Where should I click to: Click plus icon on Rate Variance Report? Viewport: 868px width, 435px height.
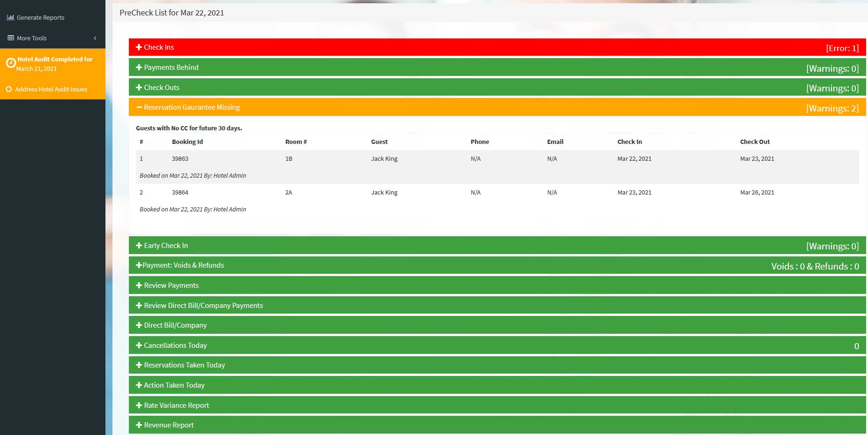coord(139,405)
